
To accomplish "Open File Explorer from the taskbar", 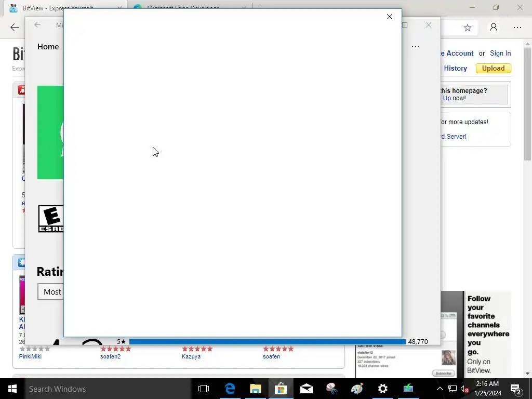I will click(255, 389).
